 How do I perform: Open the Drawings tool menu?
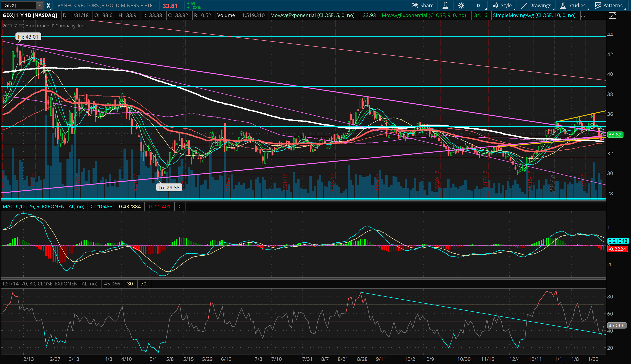[536, 6]
